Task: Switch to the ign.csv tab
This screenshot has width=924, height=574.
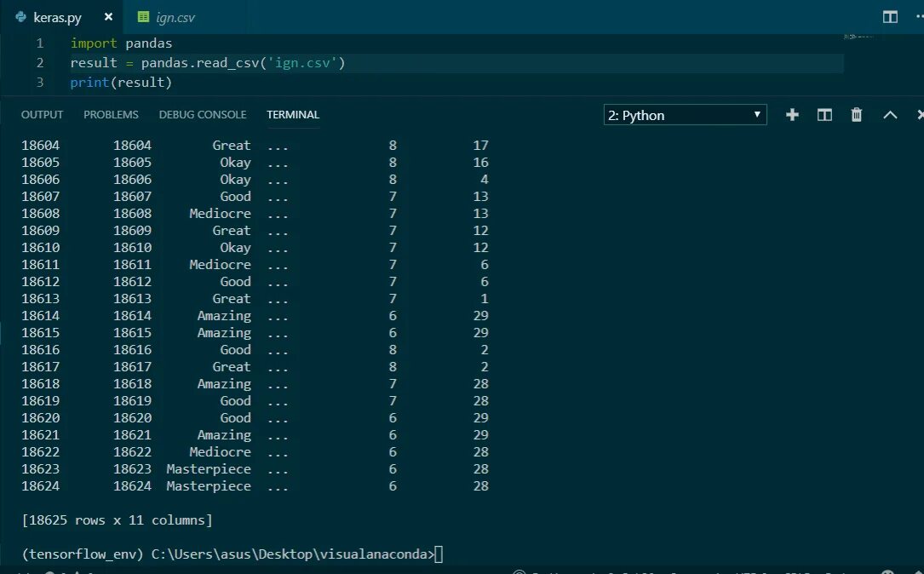Action: pyautogui.click(x=175, y=17)
